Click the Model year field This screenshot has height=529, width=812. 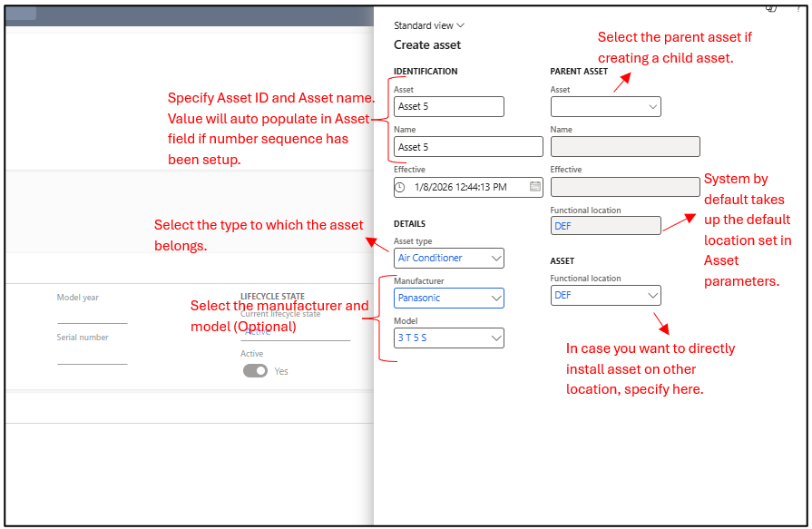pos(93,314)
